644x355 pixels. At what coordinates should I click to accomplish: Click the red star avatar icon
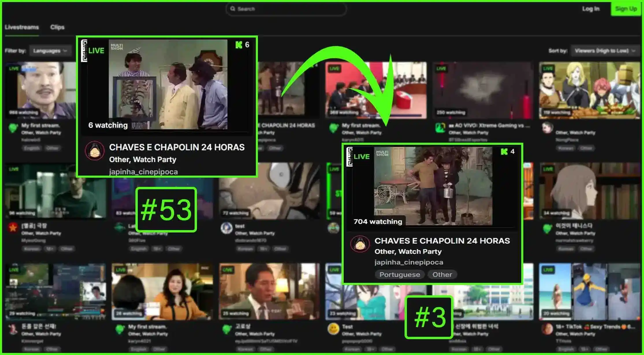(x=13, y=228)
